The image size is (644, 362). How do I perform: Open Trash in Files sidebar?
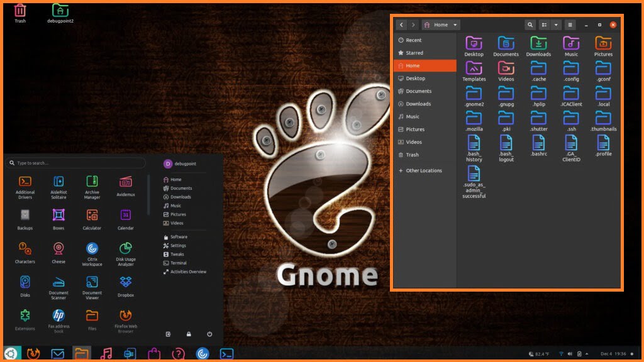click(425, 155)
